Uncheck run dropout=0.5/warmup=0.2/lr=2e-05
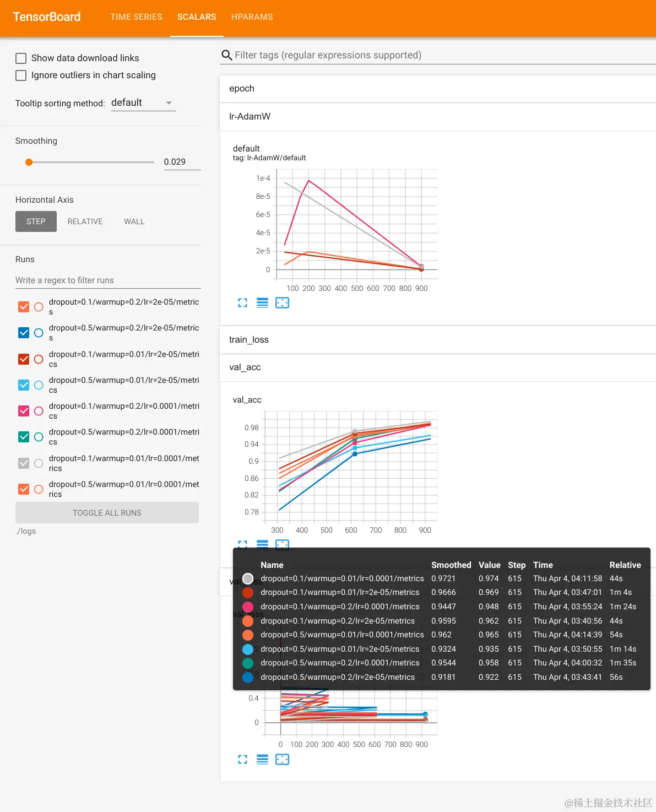The width and height of the screenshot is (656, 812). (x=24, y=333)
